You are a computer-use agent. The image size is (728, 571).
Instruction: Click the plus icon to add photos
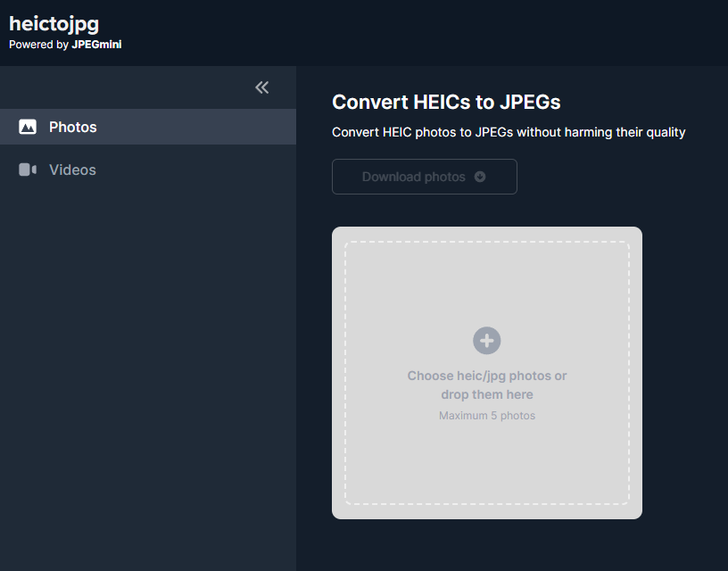(486, 341)
